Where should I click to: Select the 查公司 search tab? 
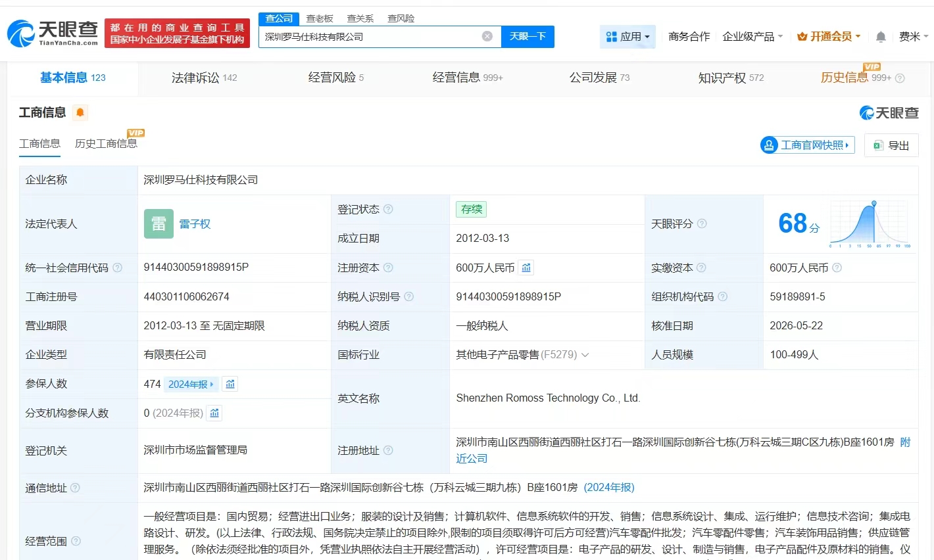pos(279,18)
